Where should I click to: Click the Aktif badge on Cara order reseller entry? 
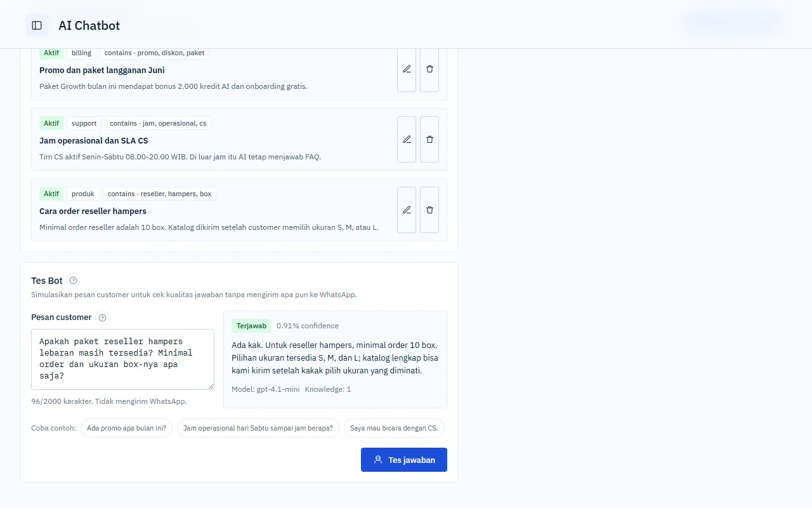click(51, 194)
